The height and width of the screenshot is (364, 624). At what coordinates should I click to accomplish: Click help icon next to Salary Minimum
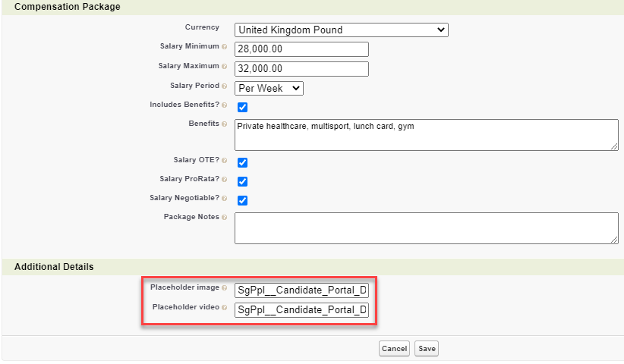pos(225,47)
